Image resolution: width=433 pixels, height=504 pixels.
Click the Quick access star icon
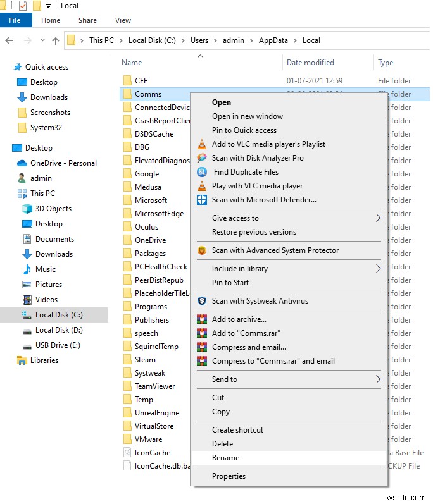[18, 67]
